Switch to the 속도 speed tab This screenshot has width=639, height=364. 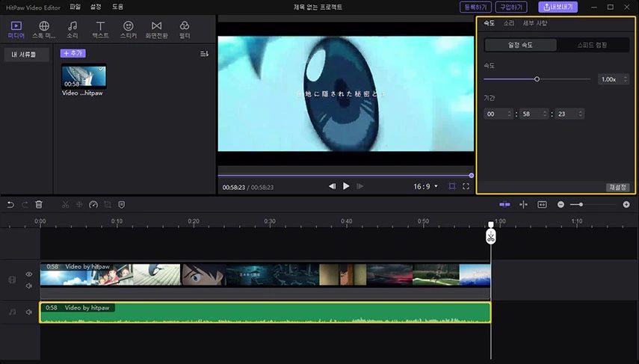coord(489,23)
